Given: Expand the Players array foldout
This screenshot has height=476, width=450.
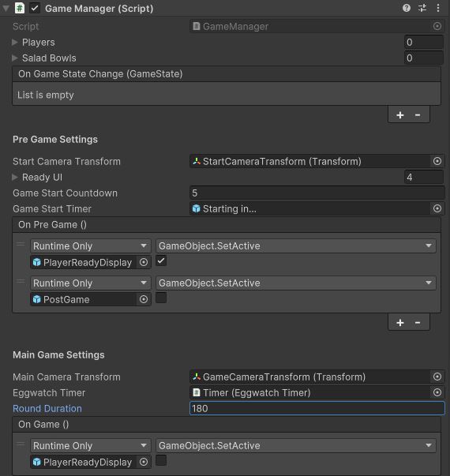Looking at the screenshot, I should coord(14,42).
